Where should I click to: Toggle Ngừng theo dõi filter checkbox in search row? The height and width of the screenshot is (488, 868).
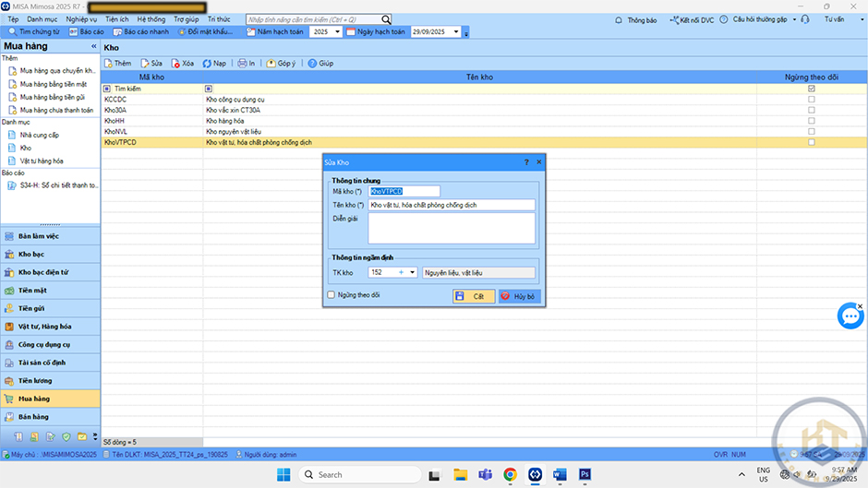pos(811,89)
